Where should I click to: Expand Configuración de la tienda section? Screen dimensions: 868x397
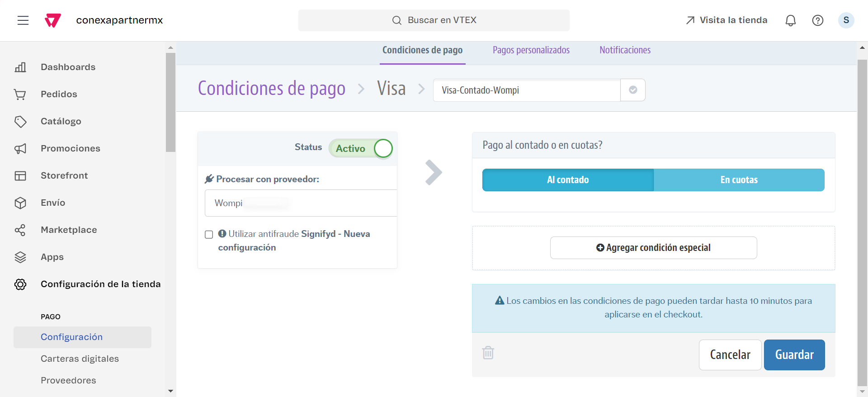coord(100,284)
